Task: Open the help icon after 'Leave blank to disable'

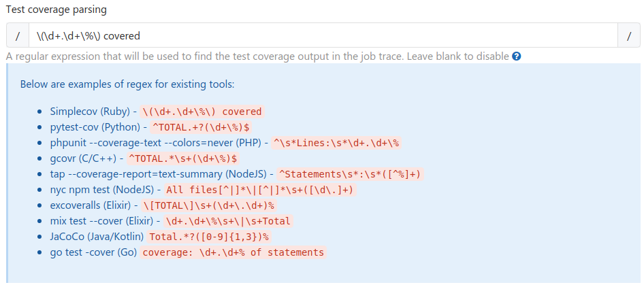Action: [517, 56]
